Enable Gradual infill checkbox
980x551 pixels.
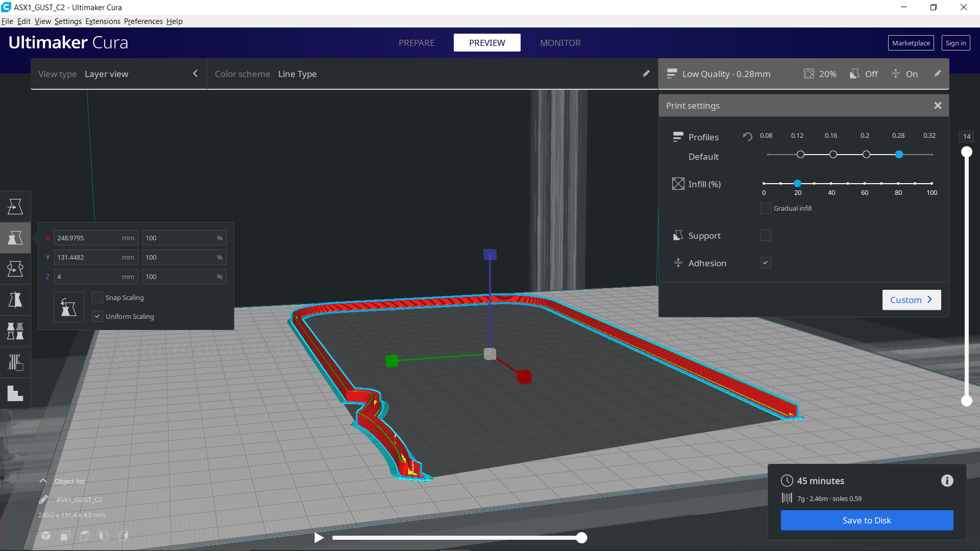coord(765,208)
